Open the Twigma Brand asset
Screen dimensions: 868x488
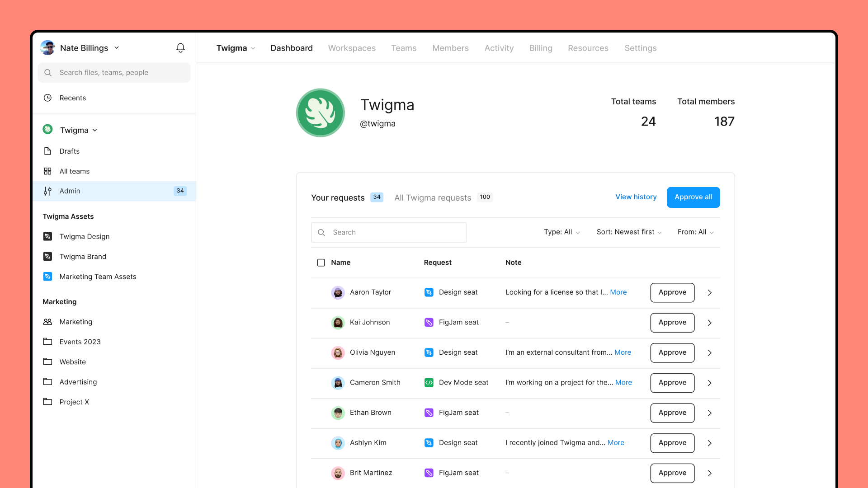coord(82,256)
